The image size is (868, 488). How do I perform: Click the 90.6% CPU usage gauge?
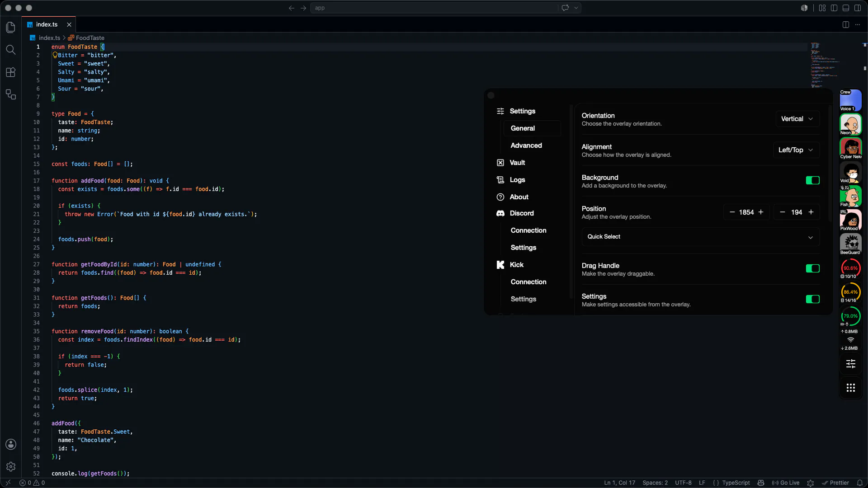click(x=851, y=268)
